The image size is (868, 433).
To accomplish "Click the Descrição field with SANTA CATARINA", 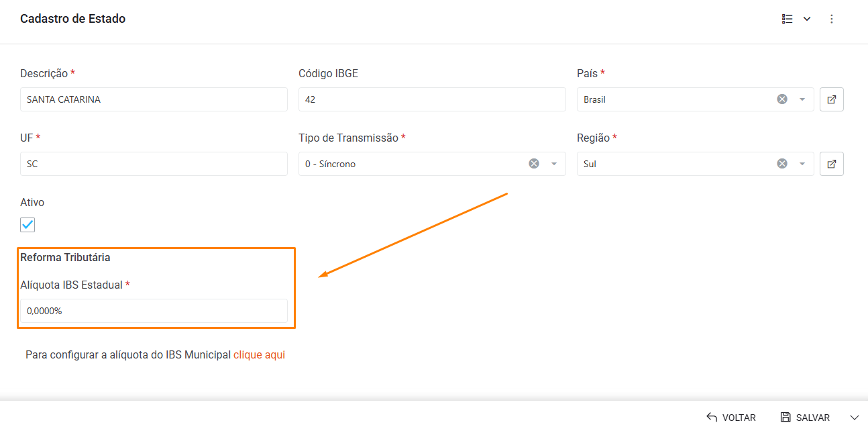I will pos(154,99).
